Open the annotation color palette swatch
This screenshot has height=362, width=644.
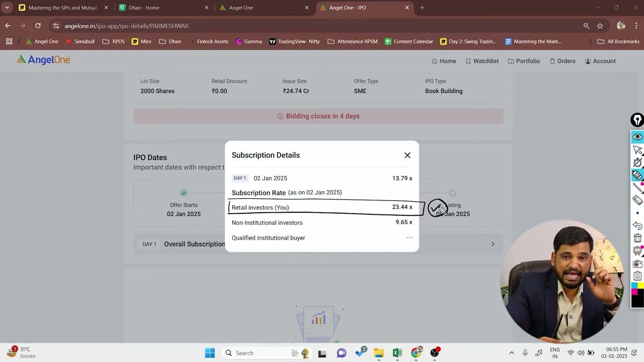pyautogui.click(x=637, y=288)
